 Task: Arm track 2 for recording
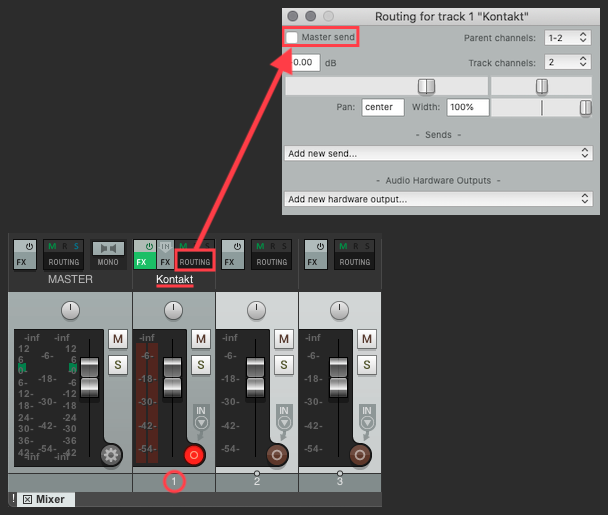click(277, 455)
